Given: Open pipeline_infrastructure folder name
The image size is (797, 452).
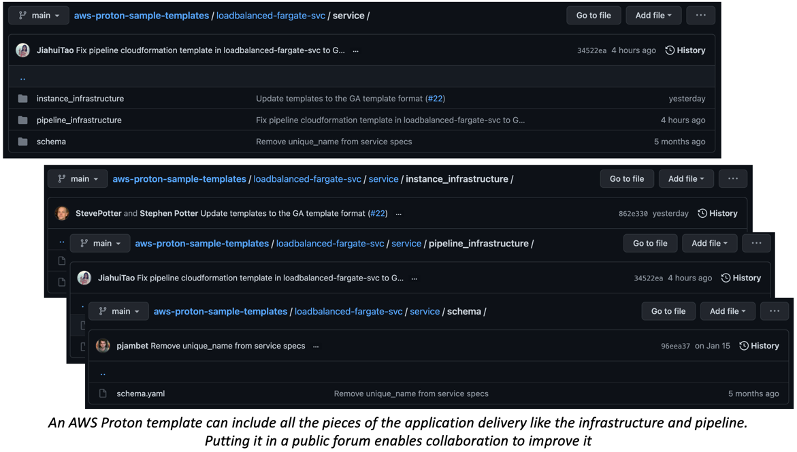Looking at the screenshot, I should click(79, 120).
